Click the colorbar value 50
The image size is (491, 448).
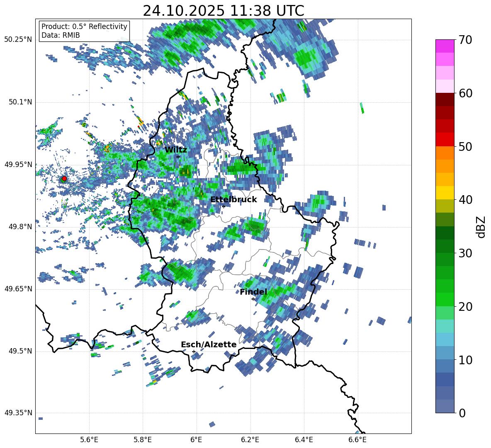point(465,146)
